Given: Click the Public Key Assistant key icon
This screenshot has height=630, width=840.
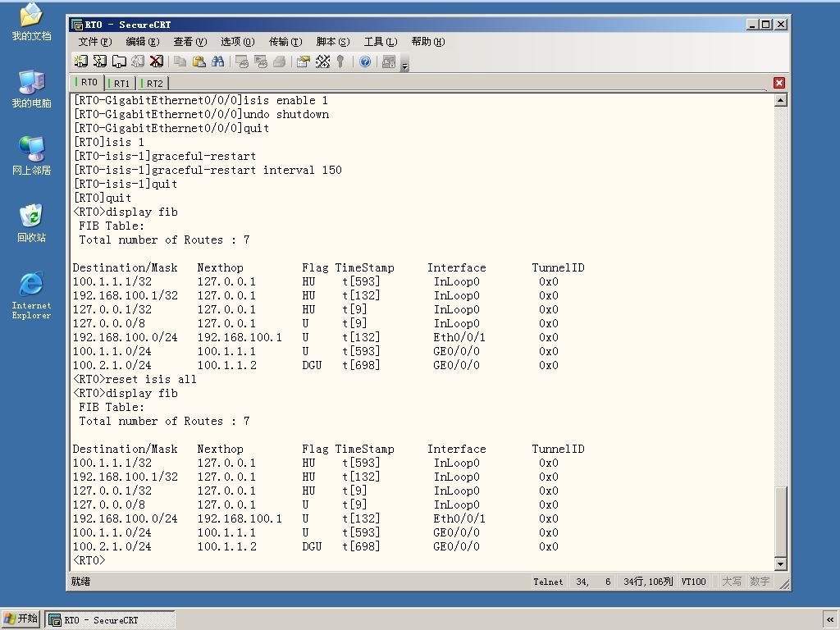Looking at the screenshot, I should click(x=340, y=62).
